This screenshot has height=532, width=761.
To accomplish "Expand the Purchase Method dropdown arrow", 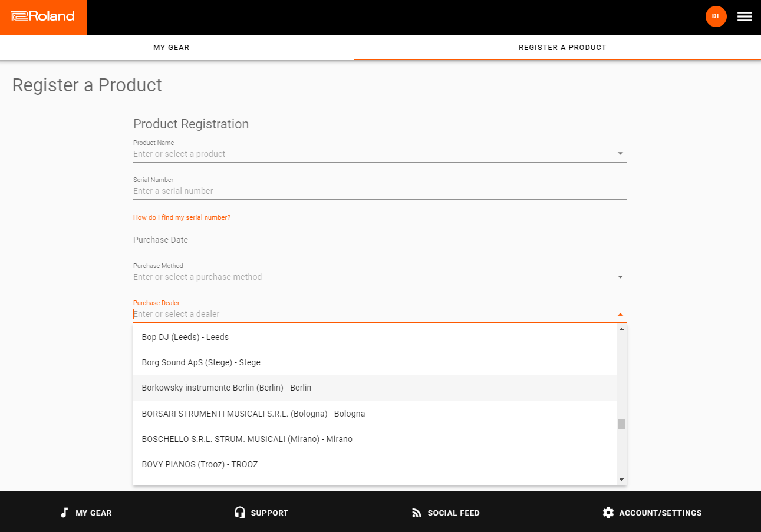I will [620, 277].
